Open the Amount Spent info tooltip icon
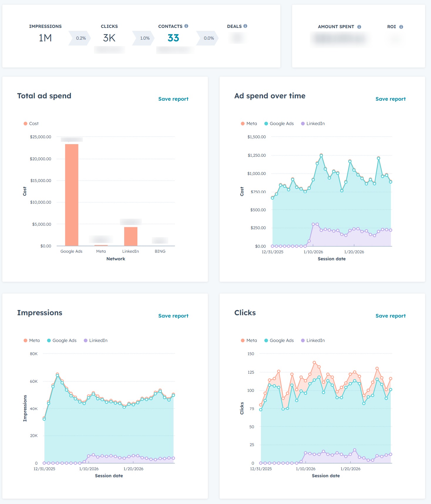The width and height of the screenshot is (431, 504). coord(359,27)
